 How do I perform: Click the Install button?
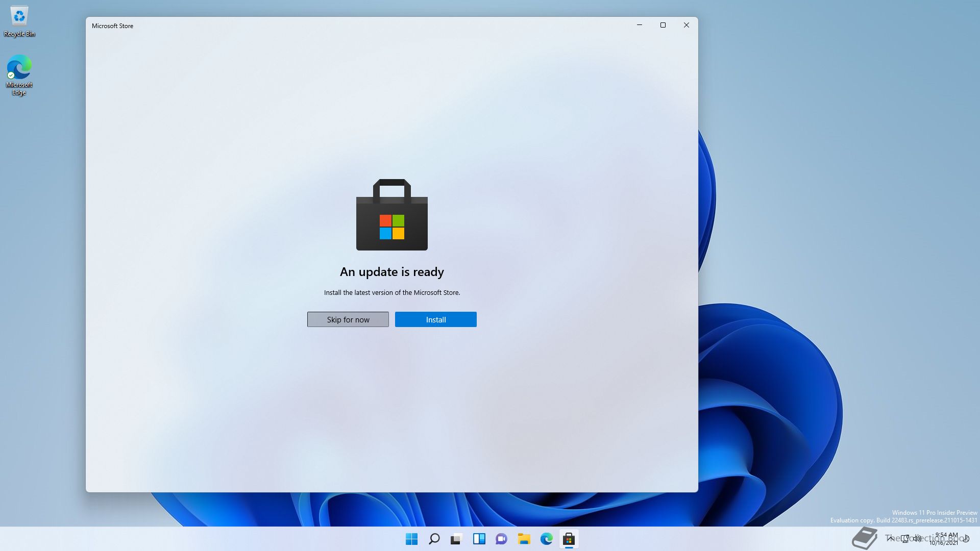[435, 319]
